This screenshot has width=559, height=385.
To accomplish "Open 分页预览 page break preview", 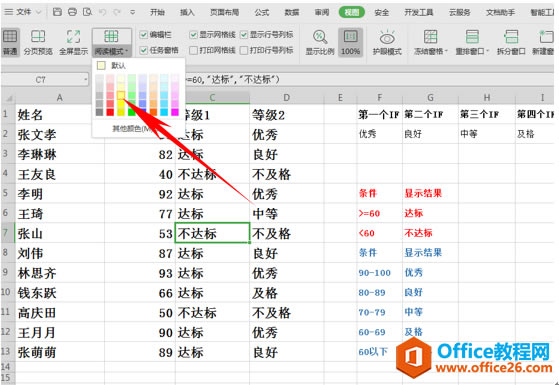I will point(38,42).
